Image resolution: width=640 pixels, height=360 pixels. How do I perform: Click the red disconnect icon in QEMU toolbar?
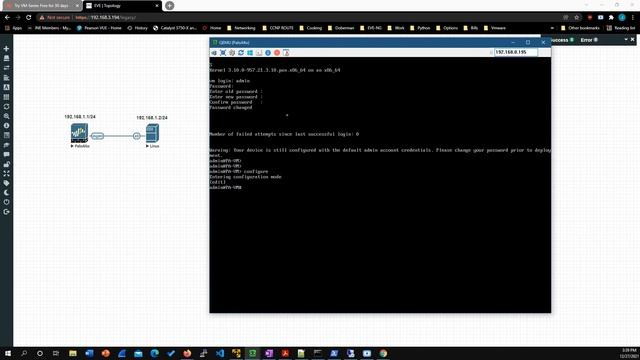[x=277, y=53]
